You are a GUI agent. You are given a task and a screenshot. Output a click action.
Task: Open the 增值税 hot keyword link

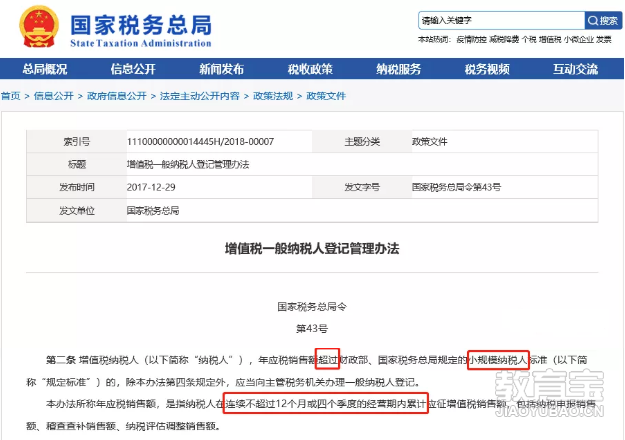coord(550,39)
